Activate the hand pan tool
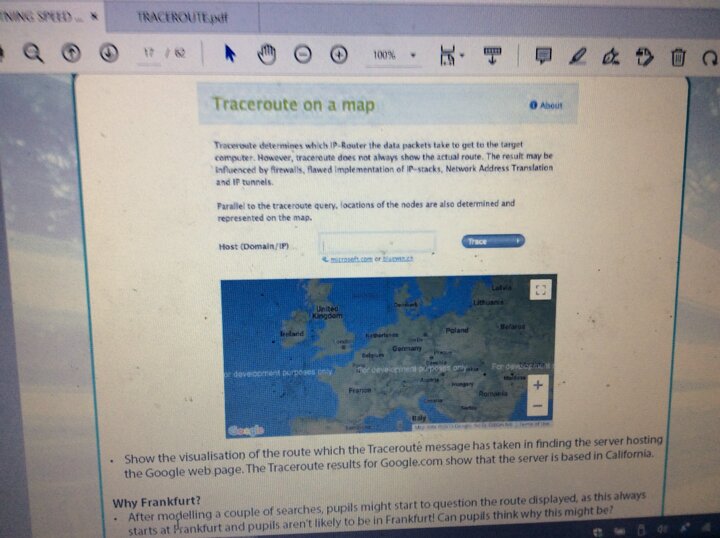This screenshot has height=538, width=720. tap(266, 55)
